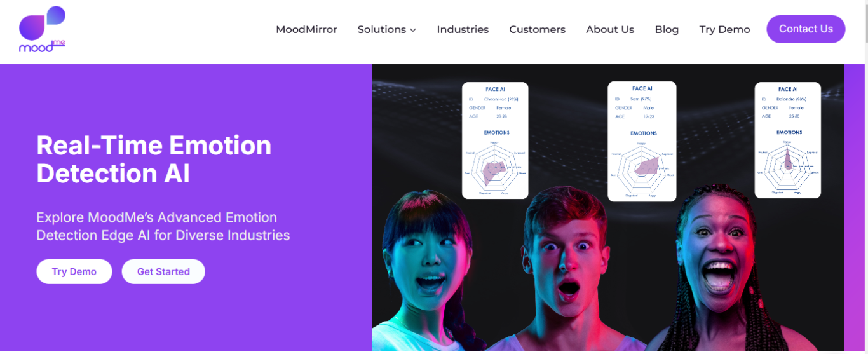
Task: Go to the Industries page
Action: coord(463,29)
